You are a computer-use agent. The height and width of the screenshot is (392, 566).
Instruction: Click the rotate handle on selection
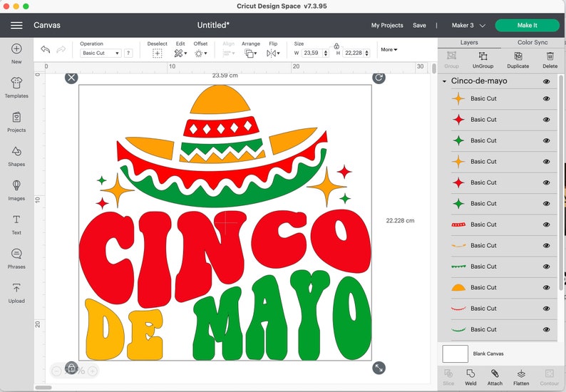pyautogui.click(x=379, y=77)
